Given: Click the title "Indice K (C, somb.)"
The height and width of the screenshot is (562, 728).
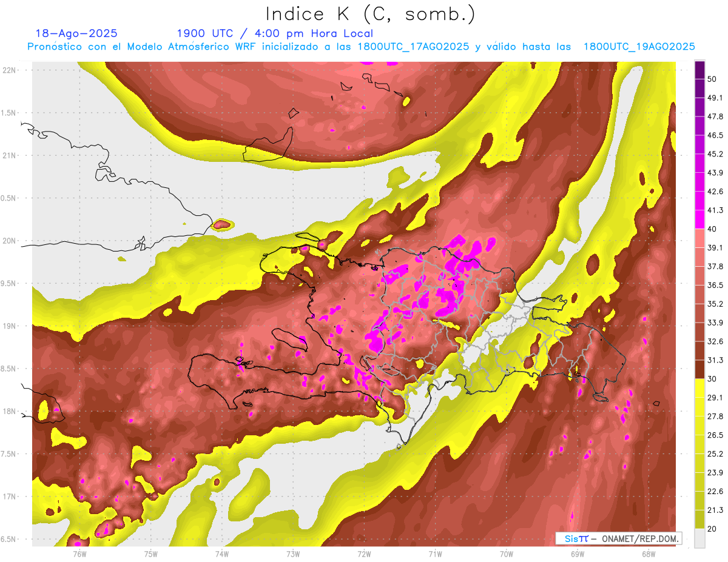Looking at the screenshot, I should click(x=370, y=15).
